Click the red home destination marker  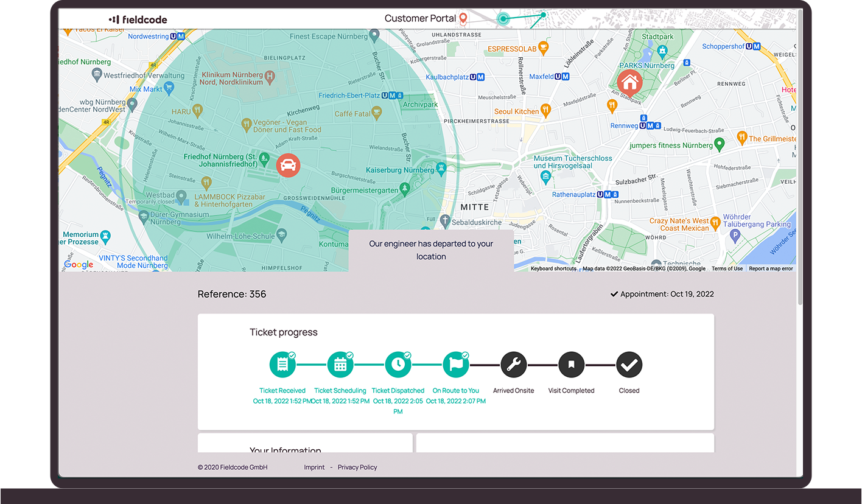tap(629, 81)
